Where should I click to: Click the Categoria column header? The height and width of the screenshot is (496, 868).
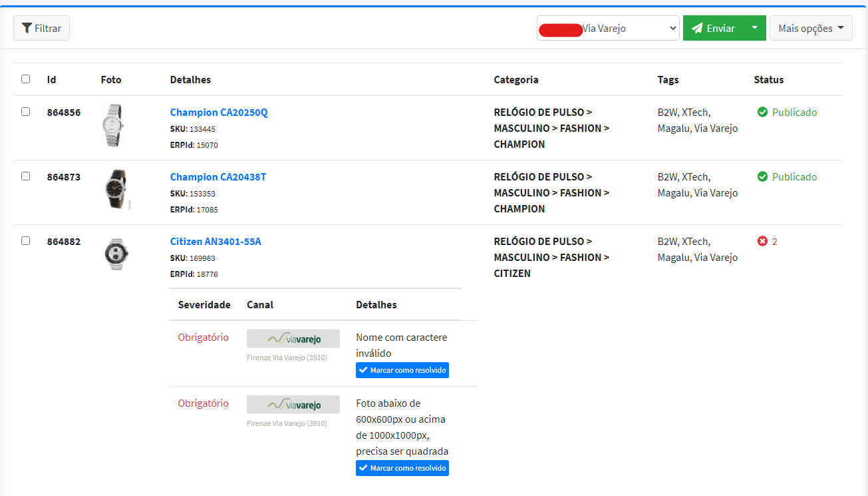tap(516, 79)
